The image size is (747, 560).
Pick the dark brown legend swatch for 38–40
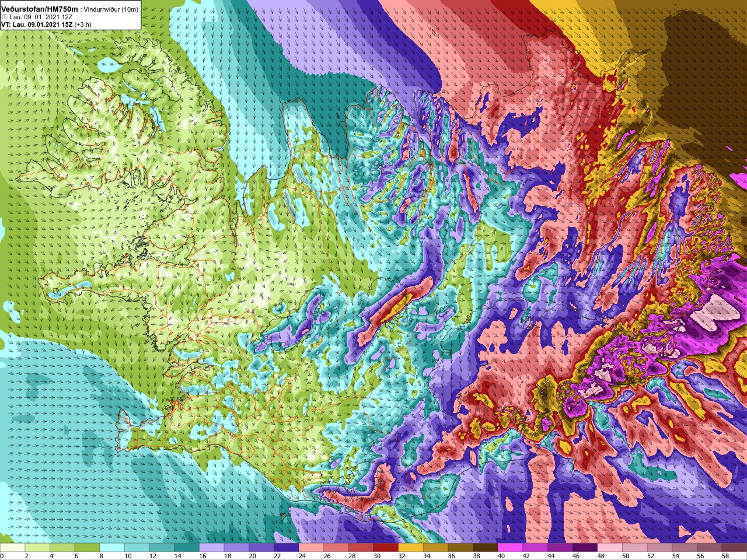[486, 548]
